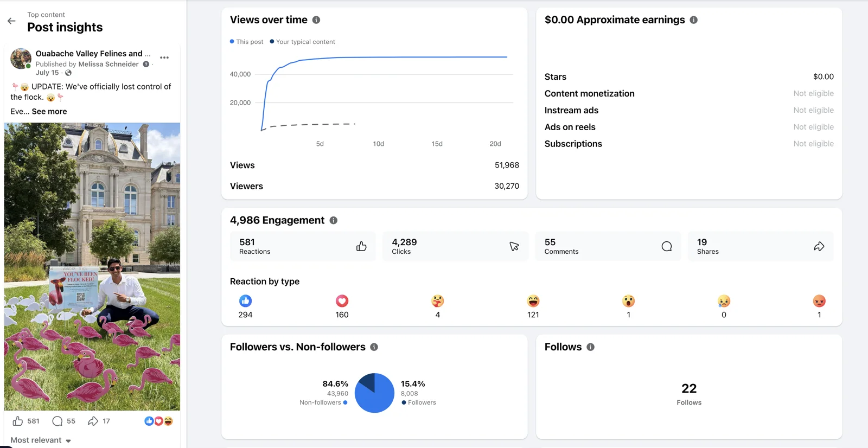
Task: Click the Follows info icon
Action: pos(591,347)
